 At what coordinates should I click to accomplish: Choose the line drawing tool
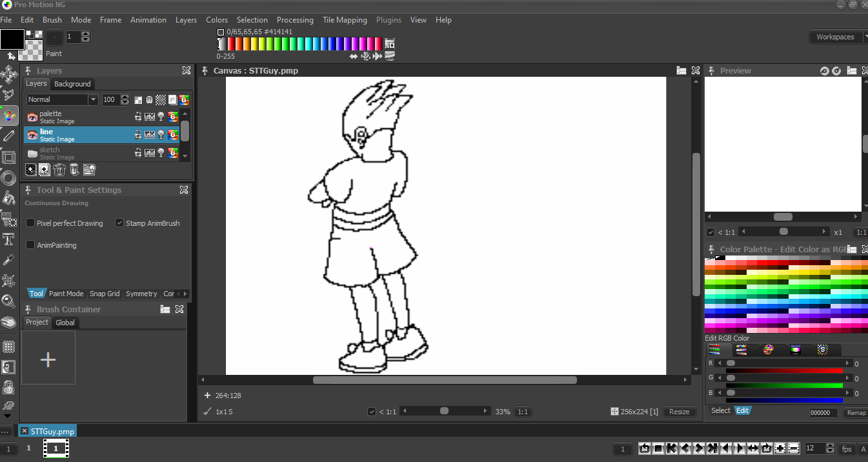pyautogui.click(x=8, y=136)
